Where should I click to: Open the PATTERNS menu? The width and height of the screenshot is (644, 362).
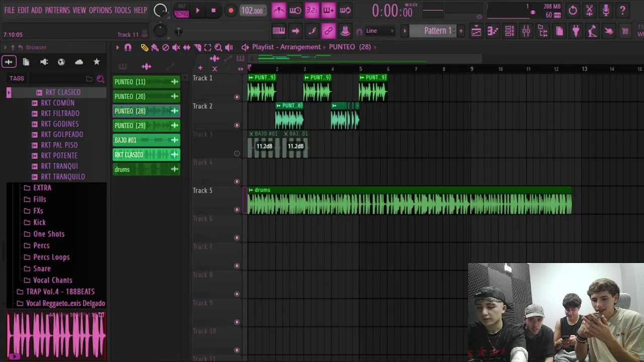click(x=57, y=10)
